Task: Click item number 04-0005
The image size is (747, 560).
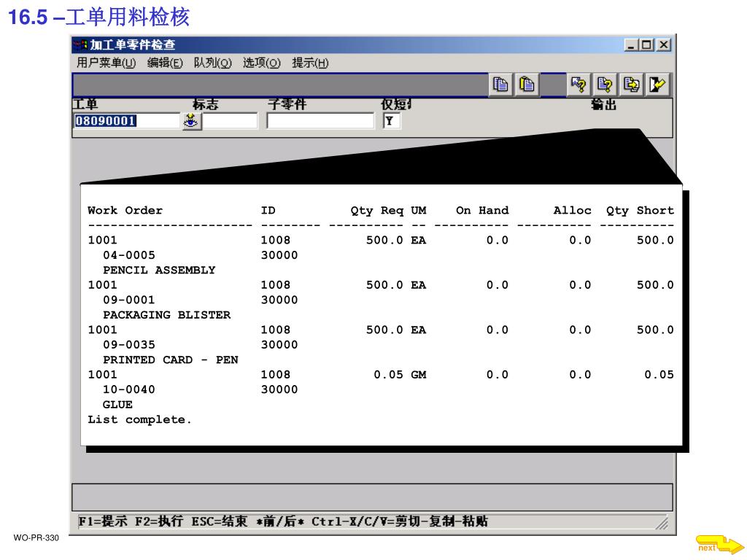Action: click(128, 255)
